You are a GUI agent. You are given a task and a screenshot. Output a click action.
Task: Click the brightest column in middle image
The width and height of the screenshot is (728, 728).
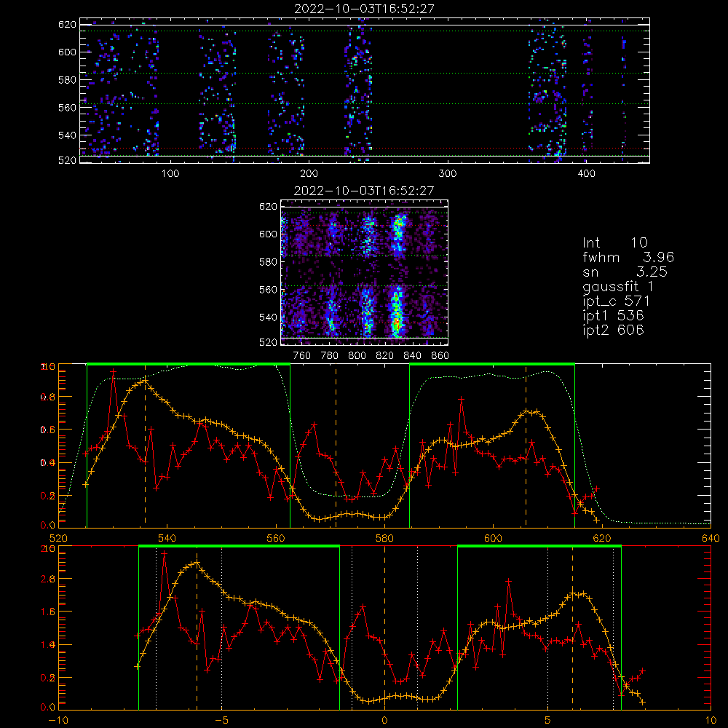[x=397, y=275]
